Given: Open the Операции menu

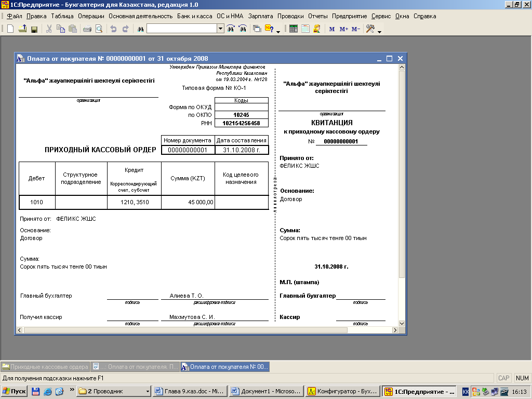Looking at the screenshot, I should (x=91, y=16).
